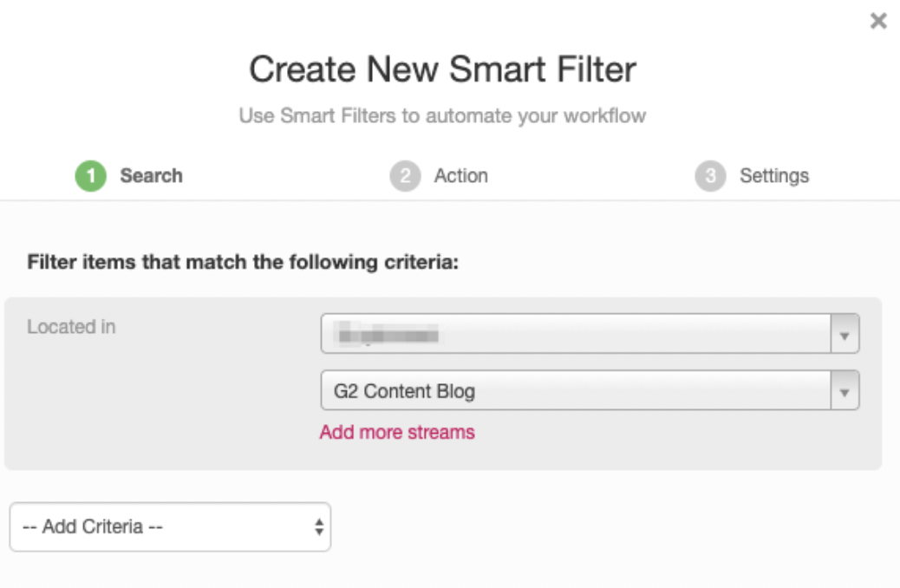Screen dimensions: 900x588
Task: Select the Search step tab label
Action: (x=151, y=176)
